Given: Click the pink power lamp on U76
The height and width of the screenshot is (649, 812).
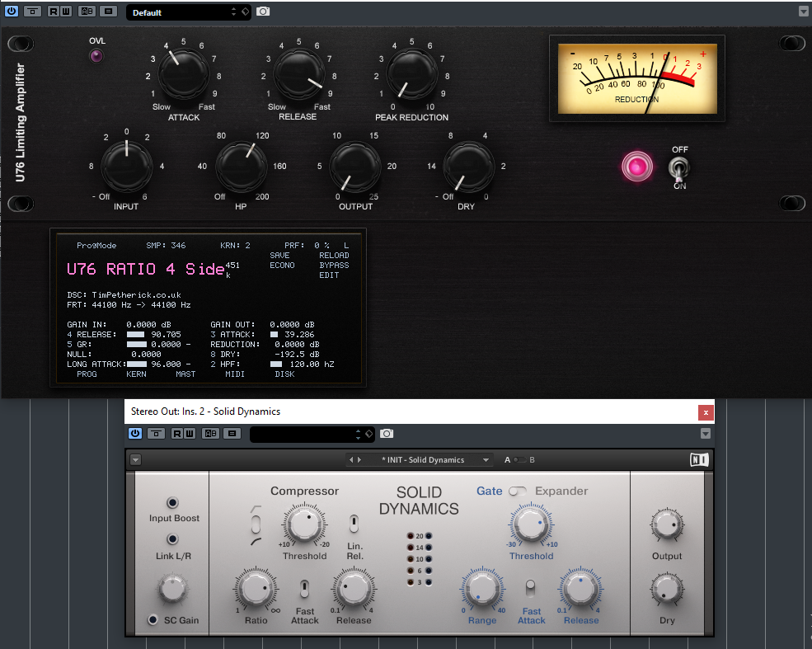Looking at the screenshot, I should (637, 167).
